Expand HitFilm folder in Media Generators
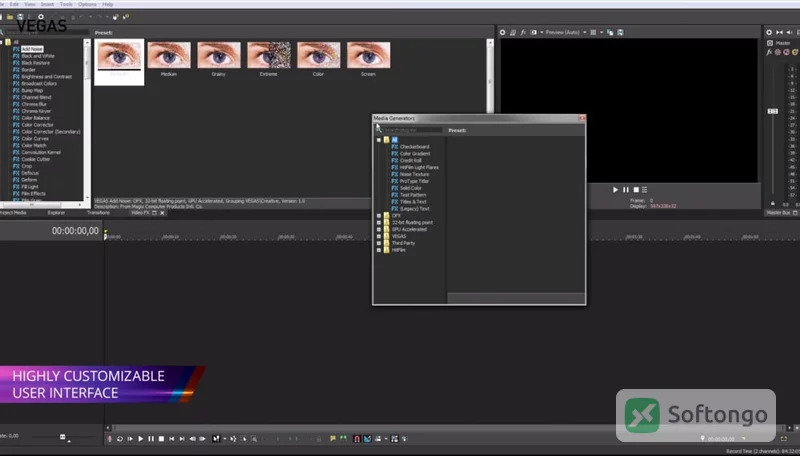The height and width of the screenshot is (456, 800). click(x=379, y=250)
